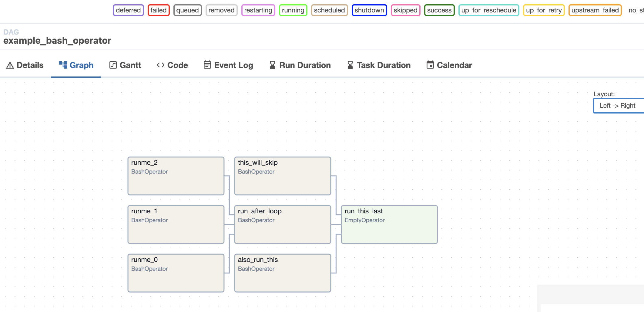The width and height of the screenshot is (644, 312).
Task: Click the this_will_skip task node
Action: click(283, 176)
